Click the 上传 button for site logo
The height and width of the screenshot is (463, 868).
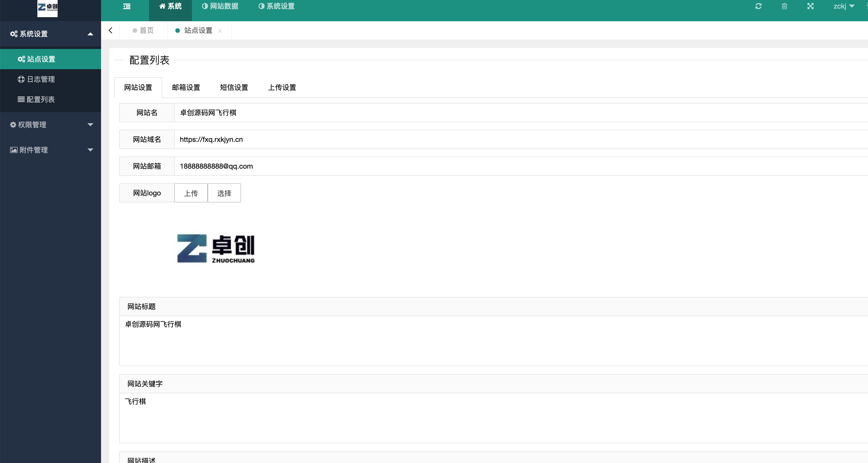click(x=191, y=193)
